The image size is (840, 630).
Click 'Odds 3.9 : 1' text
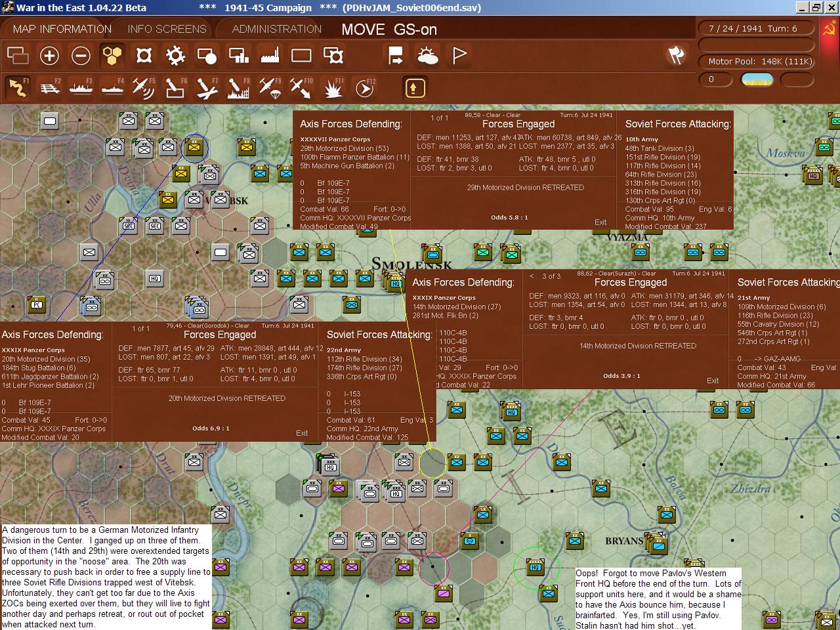[621, 375]
